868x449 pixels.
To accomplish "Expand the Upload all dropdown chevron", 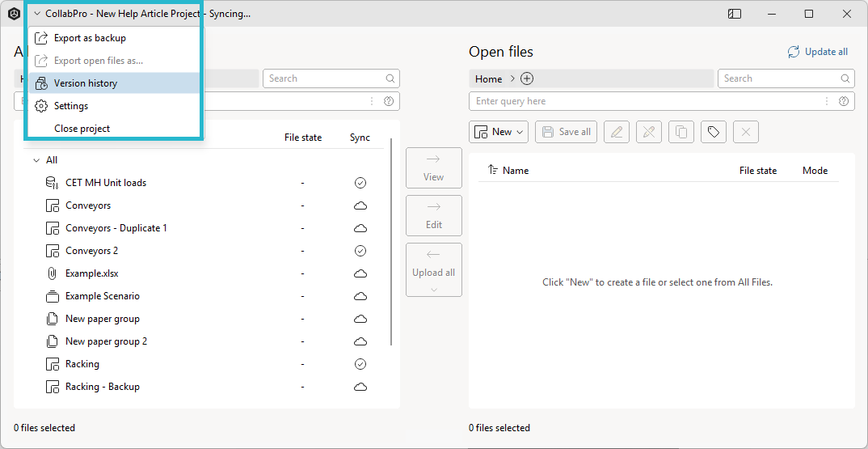I will [433, 290].
